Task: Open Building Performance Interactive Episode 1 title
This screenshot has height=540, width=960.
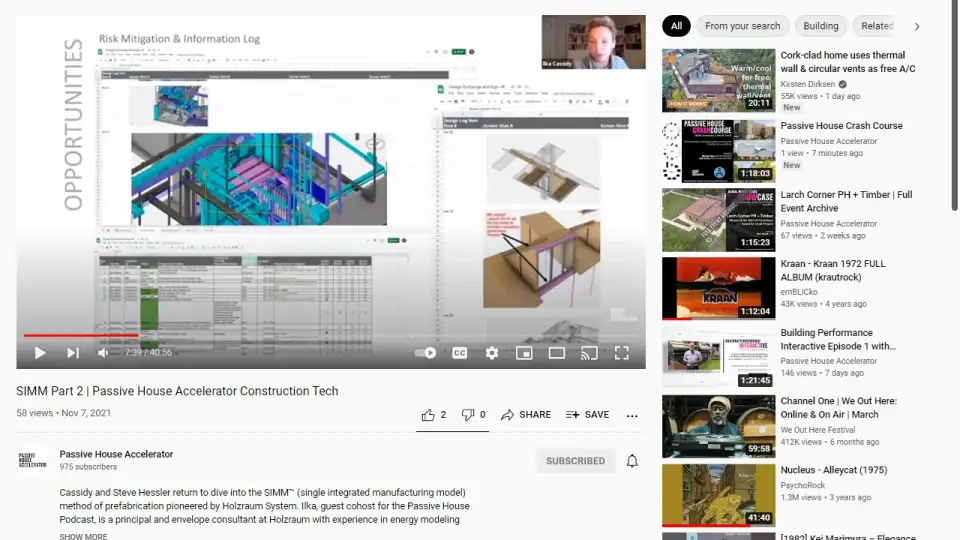Action: point(838,339)
